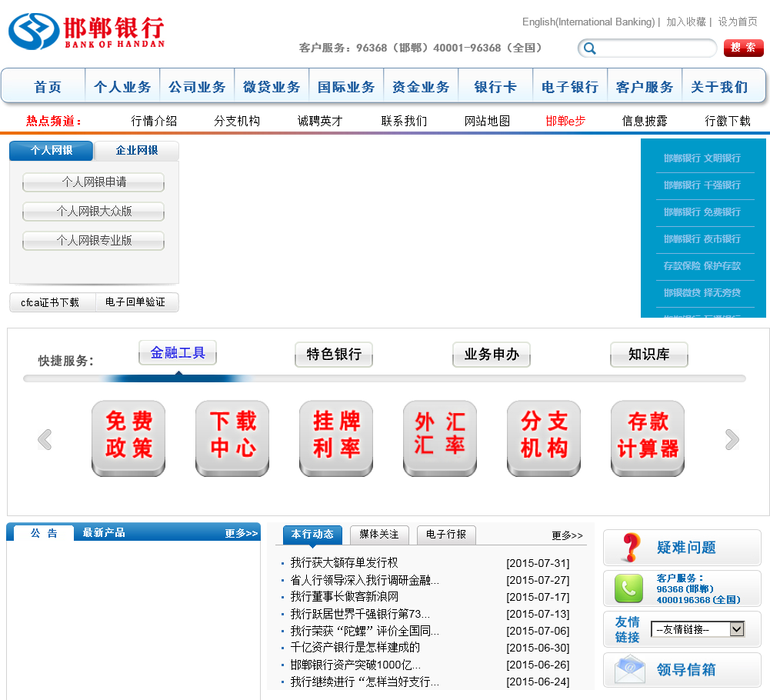The image size is (770, 700).
Task: Open the 下载中心 tile icon
Action: 232,438
